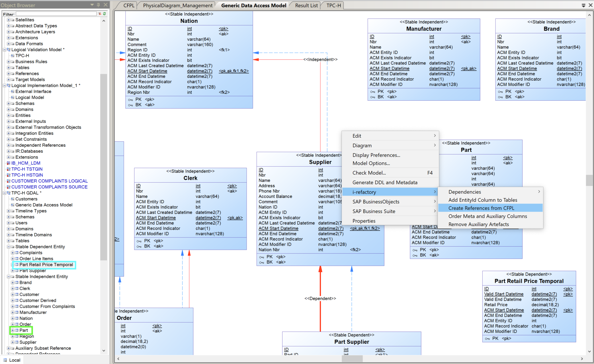Close the diagram pane X button
594x364 pixels.
tap(590, 5)
